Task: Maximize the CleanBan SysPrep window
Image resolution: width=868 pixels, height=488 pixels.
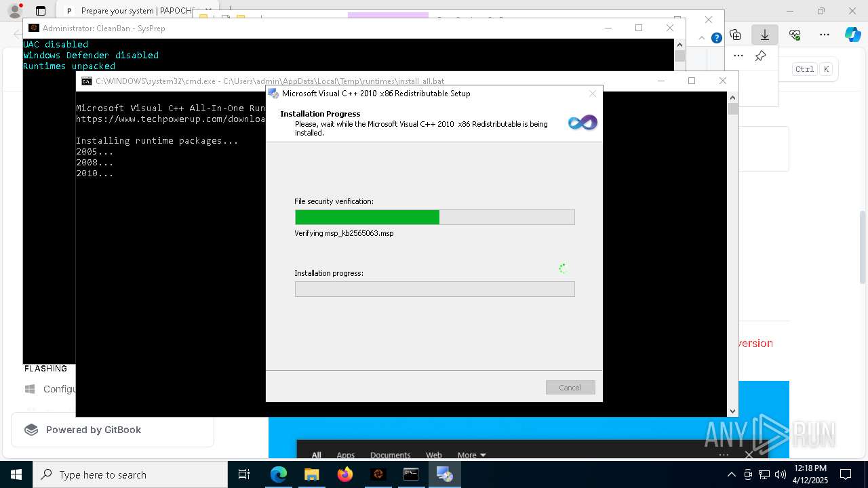Action: 638,28
